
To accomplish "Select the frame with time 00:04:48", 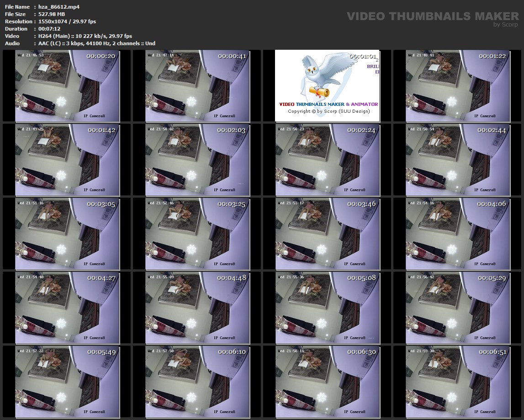I will point(197,308).
